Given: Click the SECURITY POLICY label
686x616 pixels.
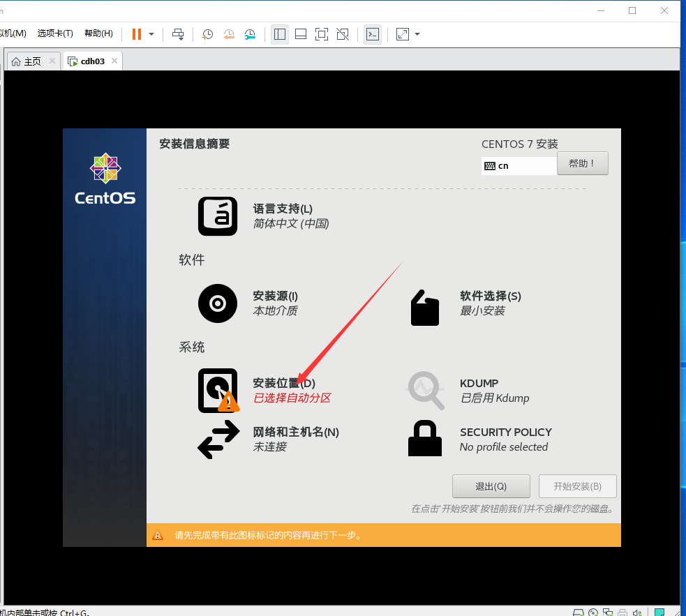Looking at the screenshot, I should [506, 433].
